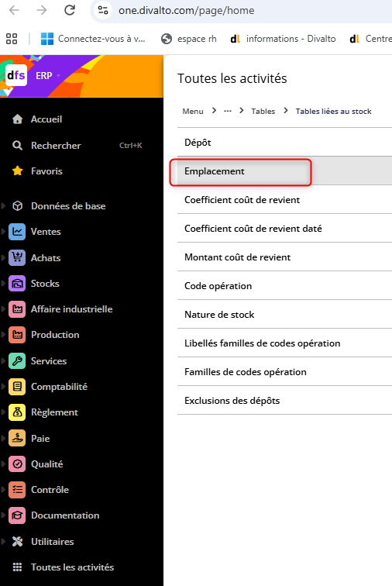Select Services in the sidebar
Screen dimensions: 392x586
49,361
